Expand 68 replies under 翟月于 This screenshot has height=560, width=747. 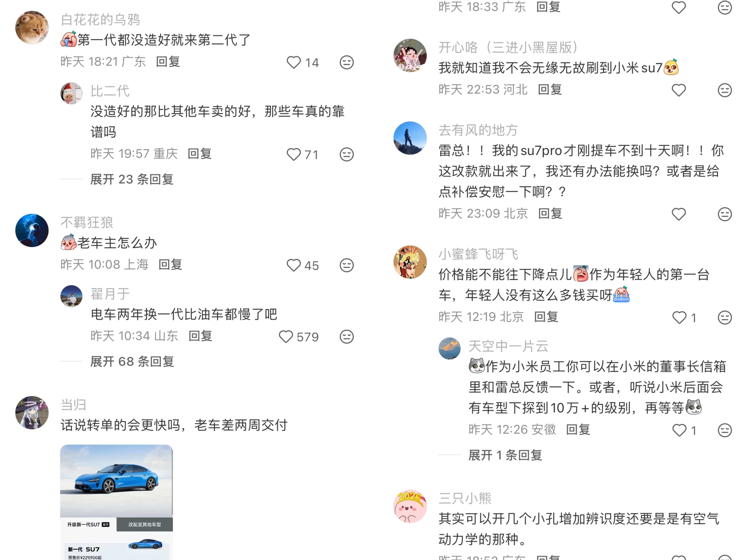(x=132, y=362)
